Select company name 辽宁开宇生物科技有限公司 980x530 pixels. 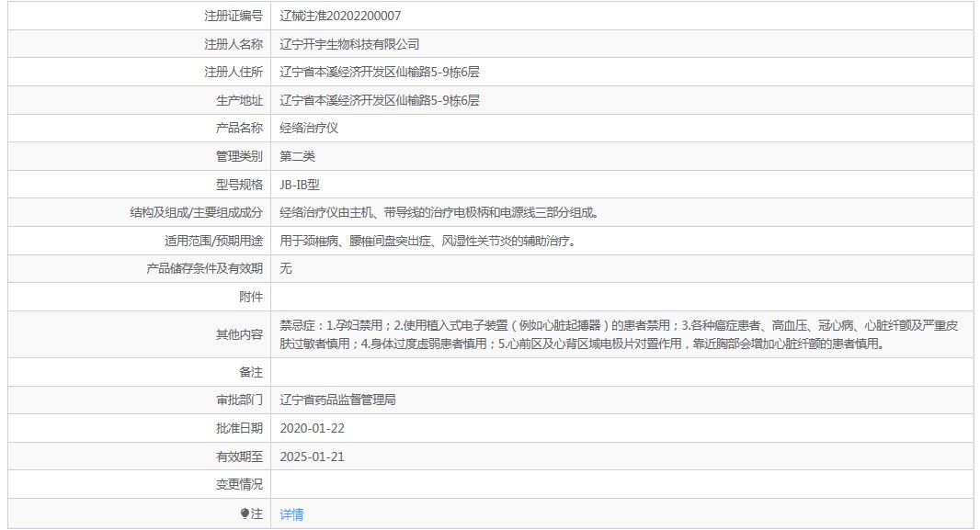(x=349, y=44)
